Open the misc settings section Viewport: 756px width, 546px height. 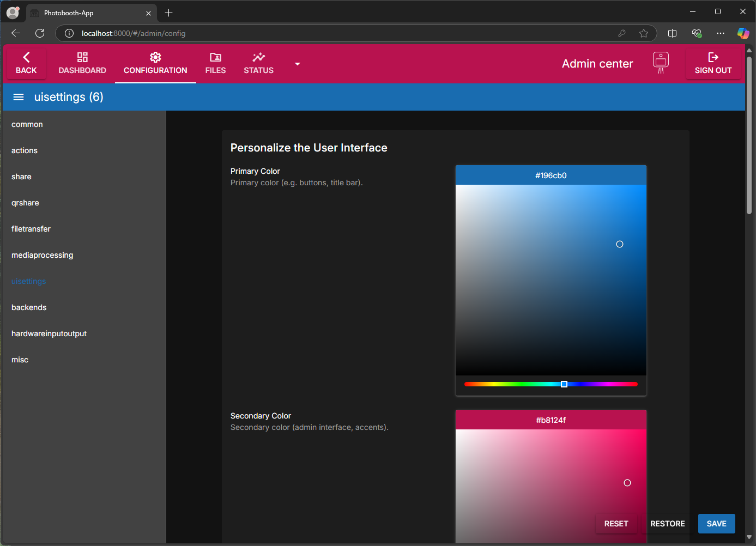(84, 360)
